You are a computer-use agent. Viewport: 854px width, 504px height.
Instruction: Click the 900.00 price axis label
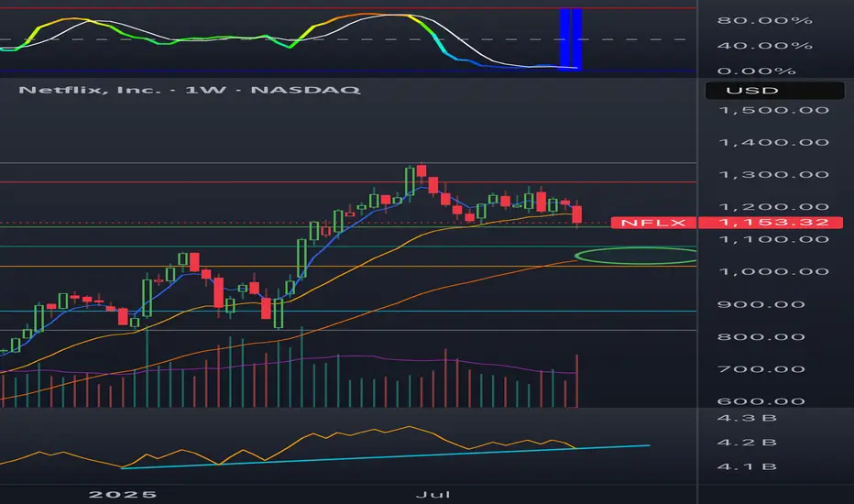click(761, 304)
